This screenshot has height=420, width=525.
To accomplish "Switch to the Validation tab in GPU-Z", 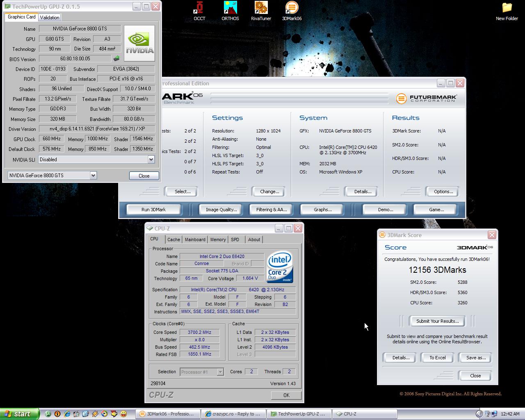I will pyautogui.click(x=50, y=17).
